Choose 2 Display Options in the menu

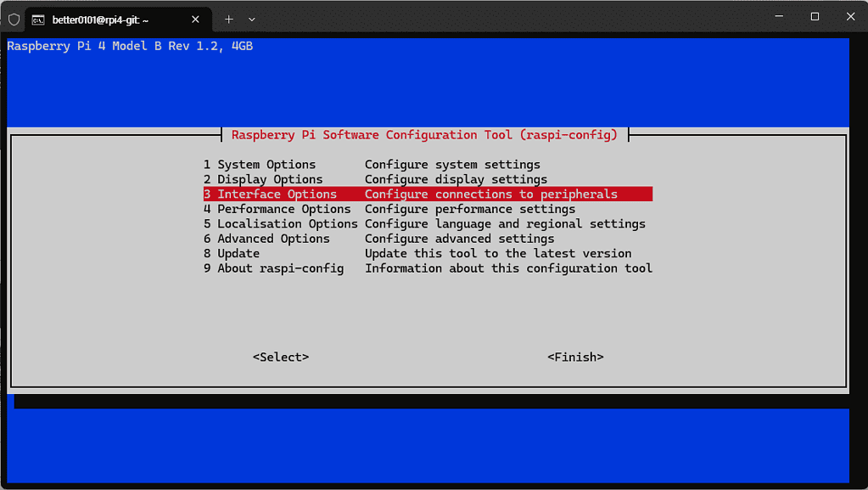pos(263,179)
